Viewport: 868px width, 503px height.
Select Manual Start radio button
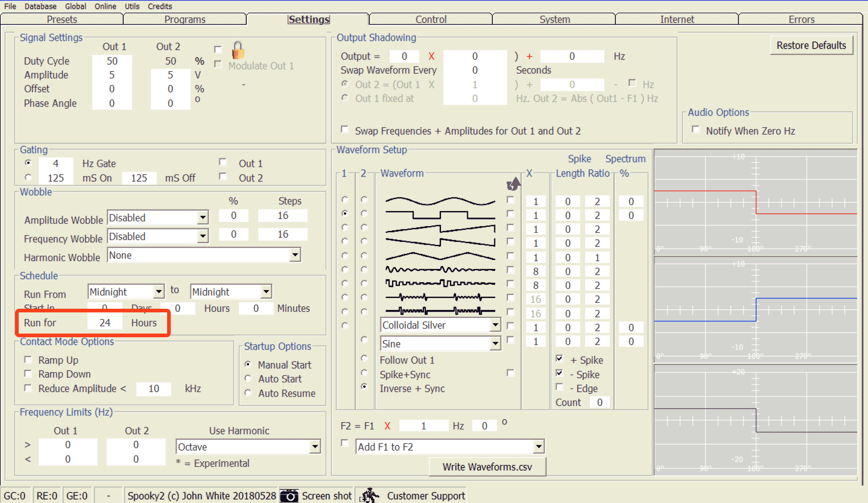[x=247, y=364]
